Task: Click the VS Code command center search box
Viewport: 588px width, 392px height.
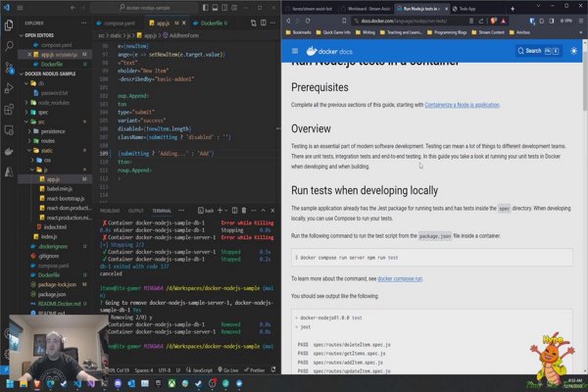Action: tap(144, 8)
